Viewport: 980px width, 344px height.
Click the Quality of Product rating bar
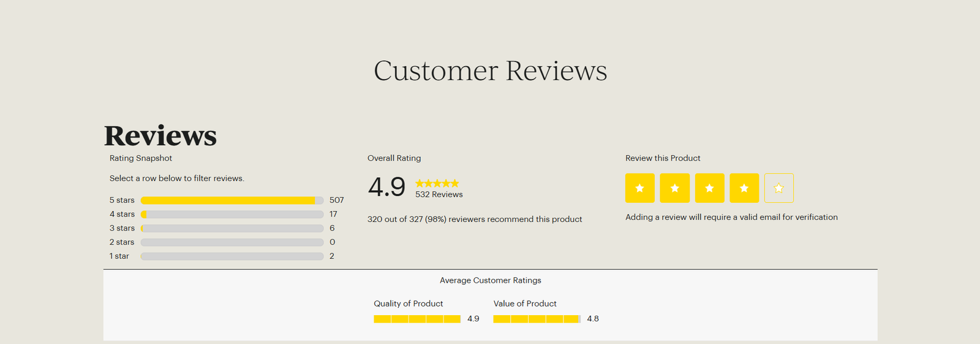pos(417,319)
